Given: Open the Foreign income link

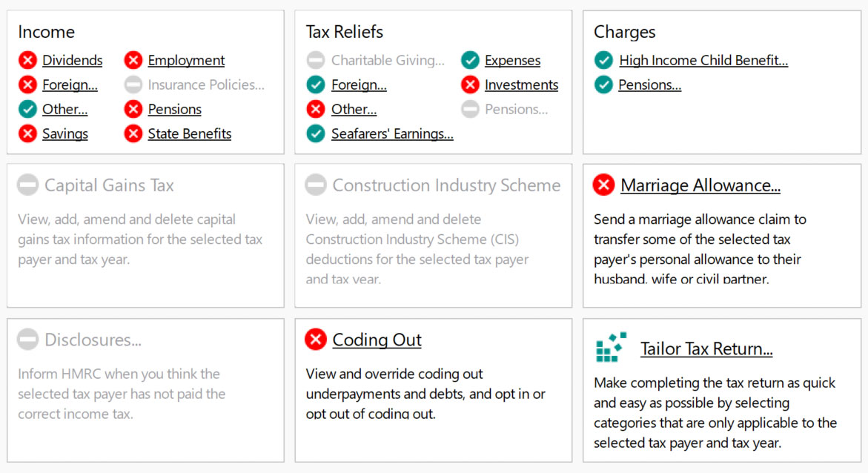Looking at the screenshot, I should point(70,85).
